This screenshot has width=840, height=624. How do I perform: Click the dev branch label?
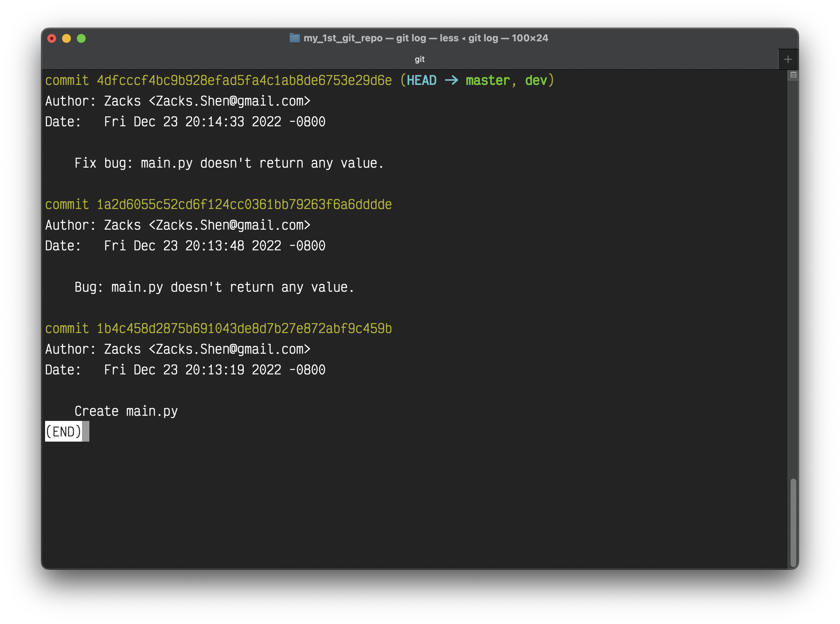point(536,80)
